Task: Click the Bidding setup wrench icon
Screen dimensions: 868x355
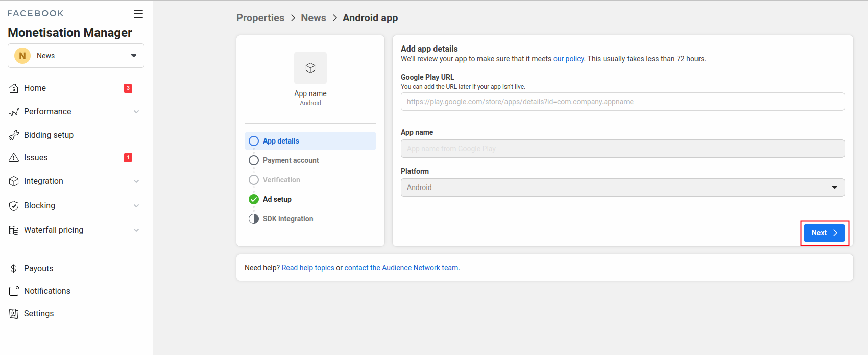Action: (x=14, y=135)
